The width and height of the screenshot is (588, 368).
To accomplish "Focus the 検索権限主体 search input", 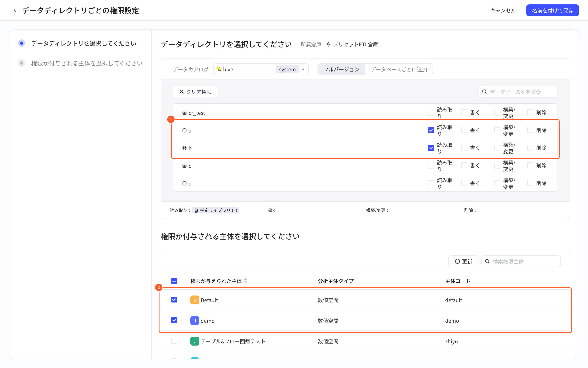I will click(521, 261).
